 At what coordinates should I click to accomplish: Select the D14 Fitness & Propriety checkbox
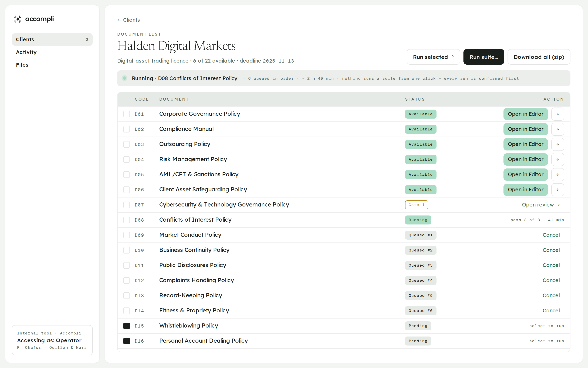click(126, 311)
